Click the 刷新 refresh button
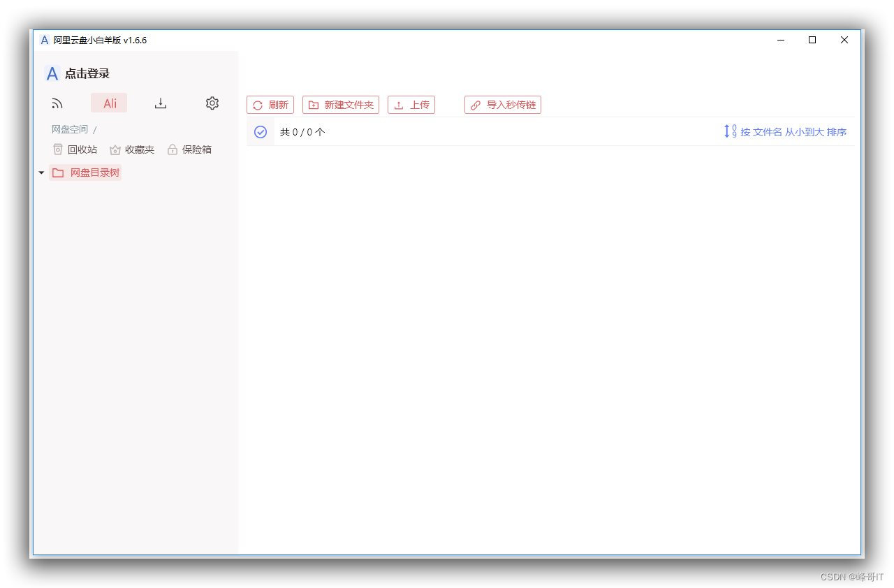Screen dimensions: 894x588 270,105
